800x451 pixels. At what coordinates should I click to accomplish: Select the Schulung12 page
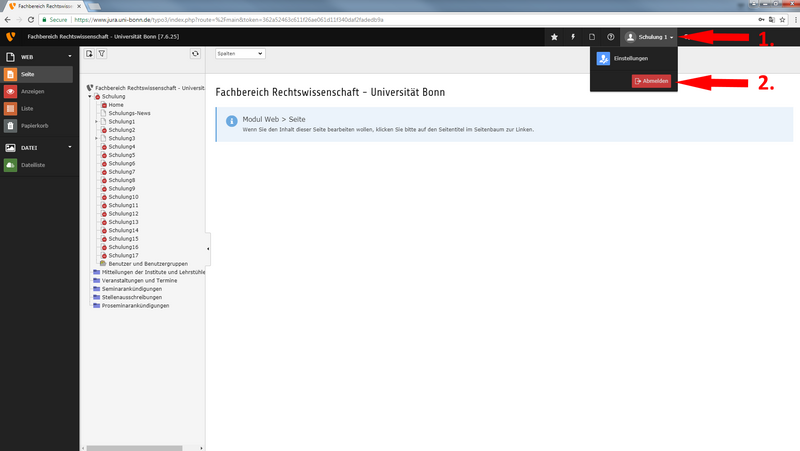click(x=123, y=214)
